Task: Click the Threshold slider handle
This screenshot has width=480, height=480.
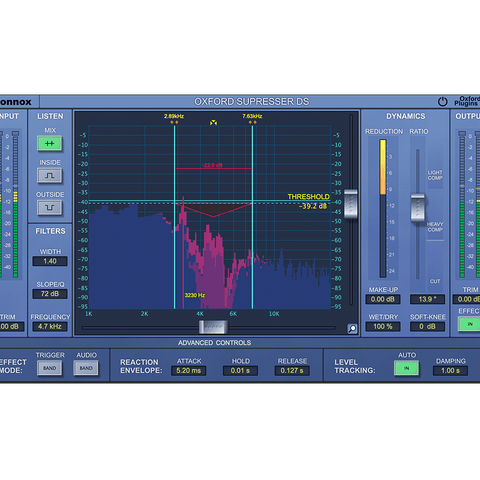Action: 351,204
